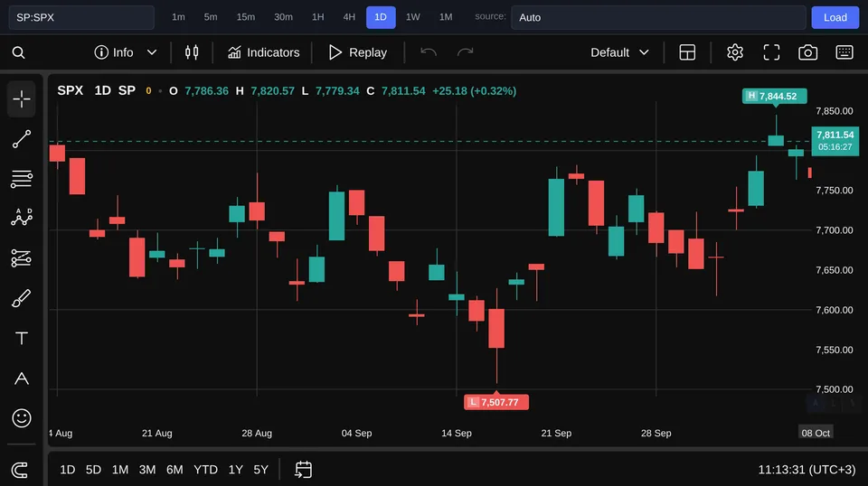Open the emoji sticker tool
This screenshot has width=868, height=486.
click(22, 418)
